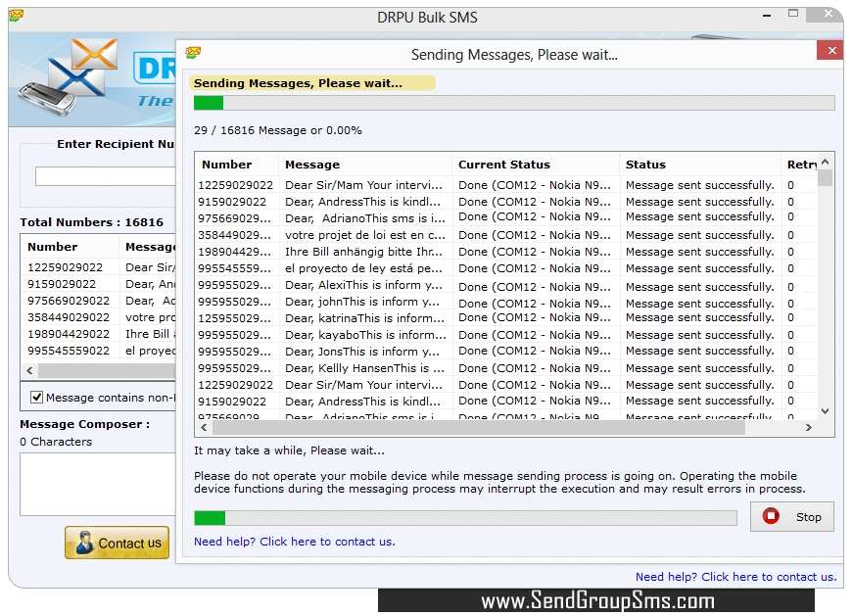This screenshot has height=616, width=852.
Task: Click the DRPU Bulk SMS title bar icon
Action: point(17,16)
